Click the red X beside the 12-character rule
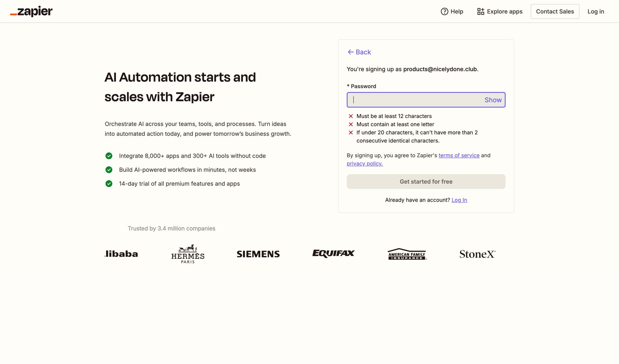This screenshot has width=619, height=364. point(350,116)
